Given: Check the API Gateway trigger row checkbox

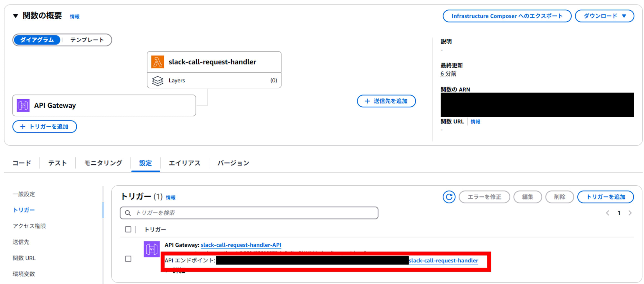Looking at the screenshot, I should coord(128,259).
